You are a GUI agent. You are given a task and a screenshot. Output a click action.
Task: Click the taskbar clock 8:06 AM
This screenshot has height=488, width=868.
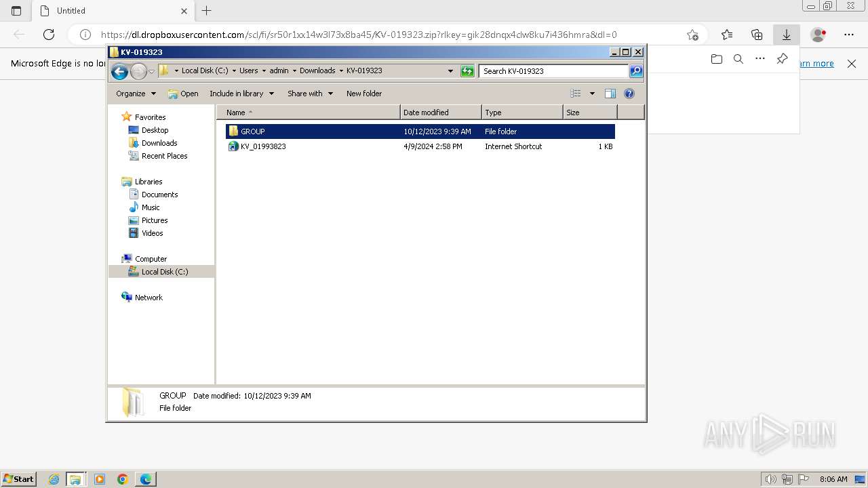click(833, 479)
